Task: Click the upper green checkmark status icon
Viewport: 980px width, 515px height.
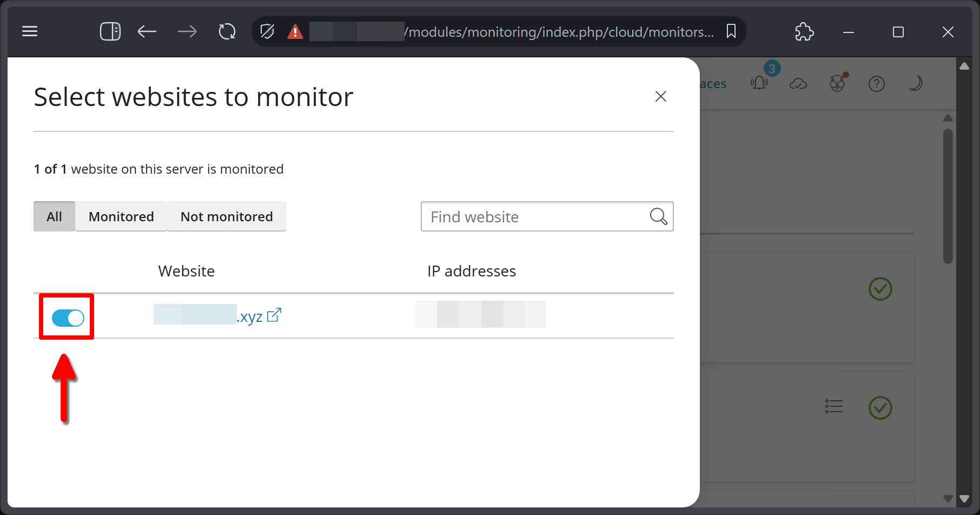Action: (x=880, y=289)
